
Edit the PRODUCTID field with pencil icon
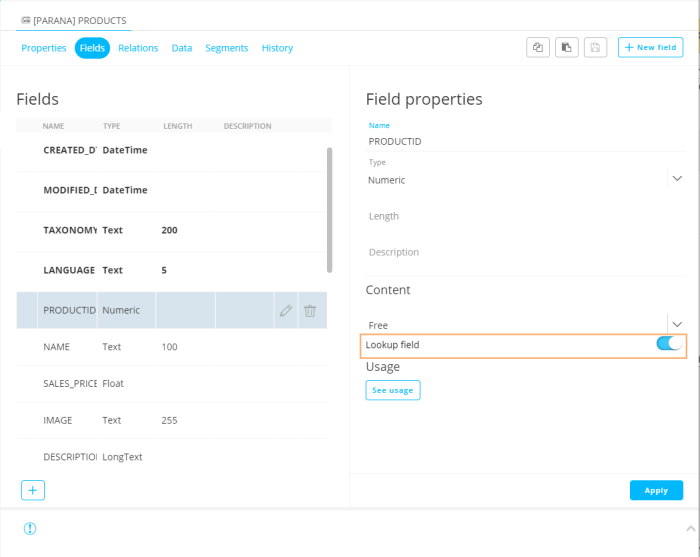click(x=286, y=311)
